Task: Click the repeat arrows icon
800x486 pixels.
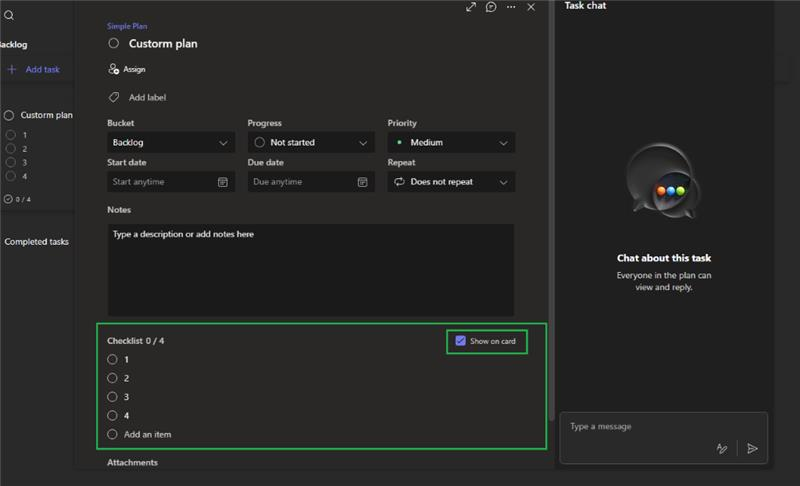Action: pos(399,182)
